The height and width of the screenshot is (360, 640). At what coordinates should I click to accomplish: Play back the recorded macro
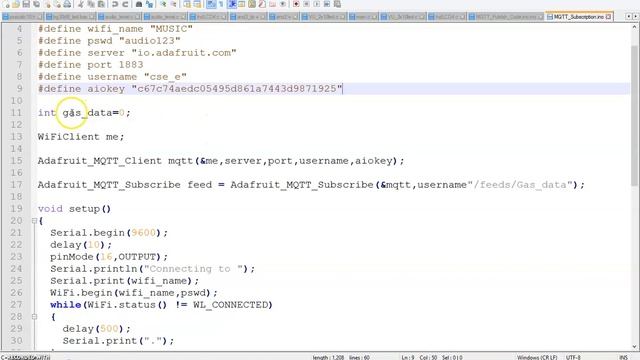(x=317, y=4)
